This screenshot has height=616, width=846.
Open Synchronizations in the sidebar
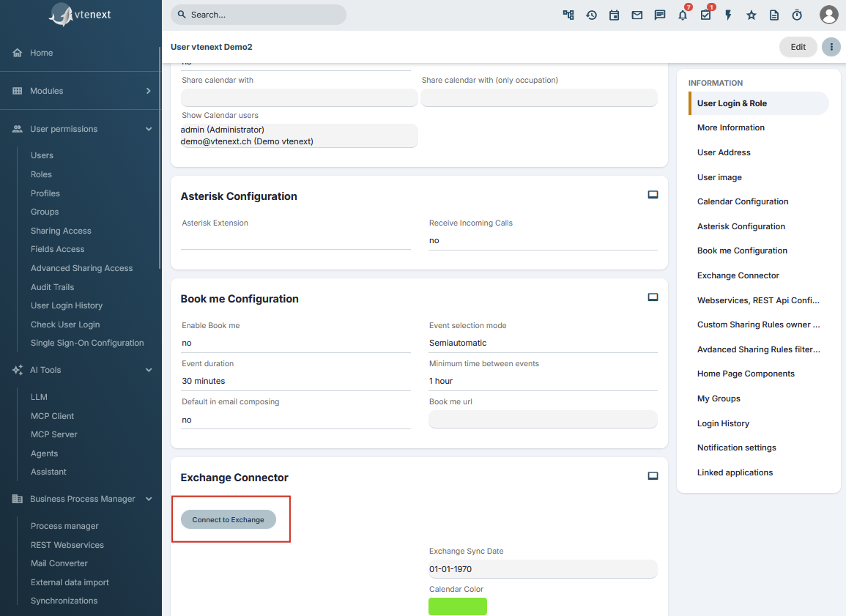(x=64, y=601)
